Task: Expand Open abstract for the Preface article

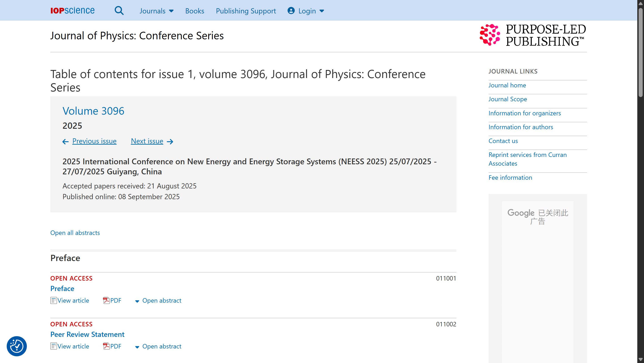Action: [x=158, y=300]
